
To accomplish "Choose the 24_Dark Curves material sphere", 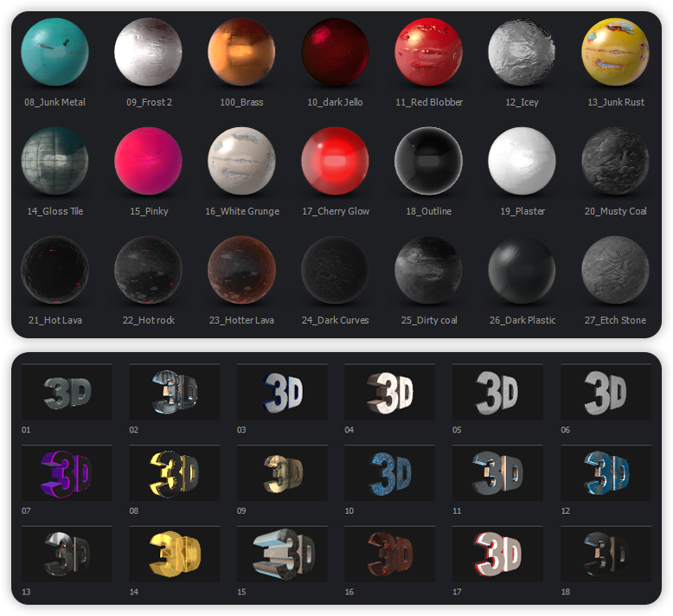I will [336, 270].
